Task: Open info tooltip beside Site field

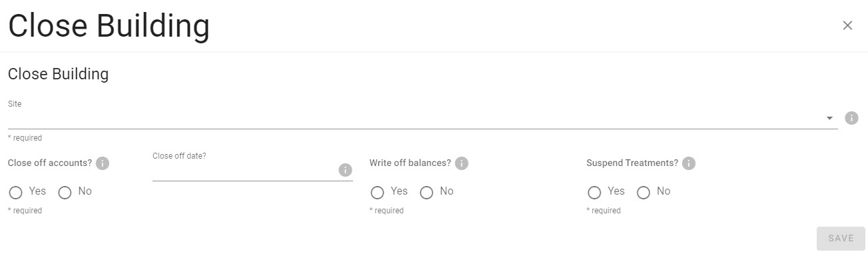Action: [851, 118]
